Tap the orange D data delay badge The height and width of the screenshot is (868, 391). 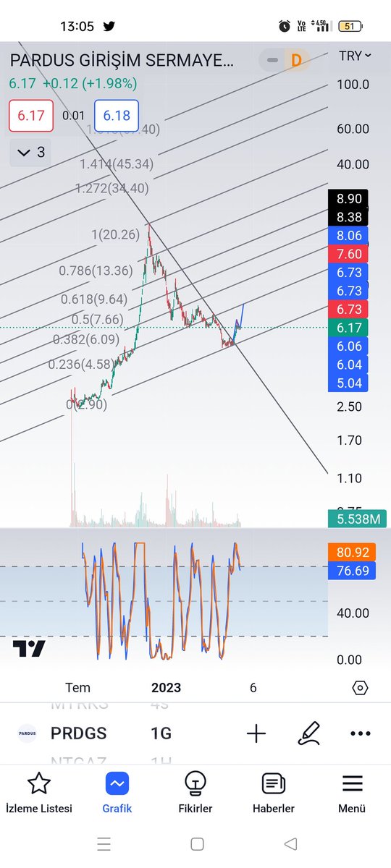(295, 61)
